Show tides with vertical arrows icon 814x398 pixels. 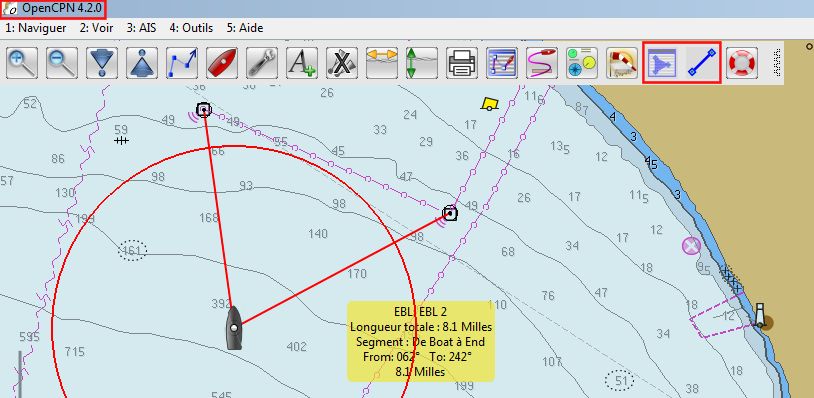(x=422, y=63)
